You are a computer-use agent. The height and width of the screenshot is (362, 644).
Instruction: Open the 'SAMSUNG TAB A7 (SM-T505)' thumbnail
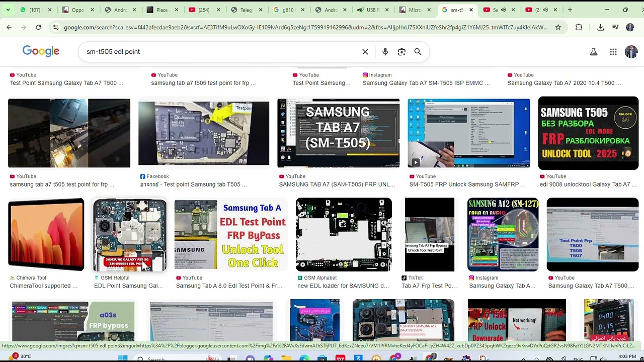tap(339, 133)
